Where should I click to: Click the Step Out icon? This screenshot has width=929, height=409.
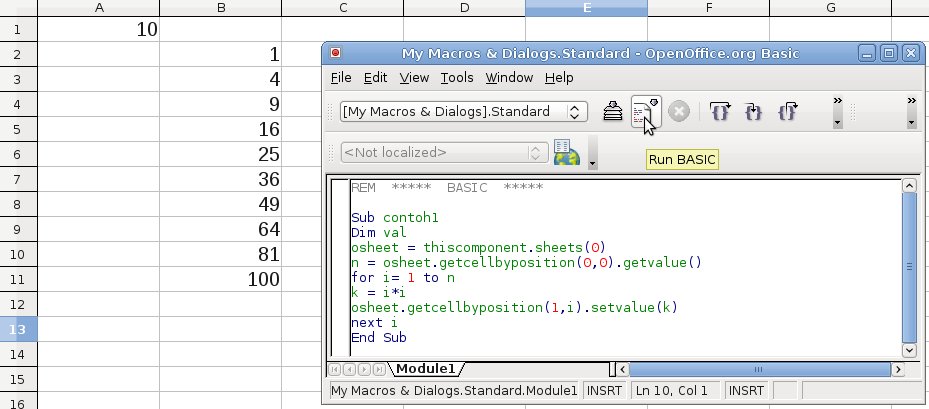click(788, 112)
